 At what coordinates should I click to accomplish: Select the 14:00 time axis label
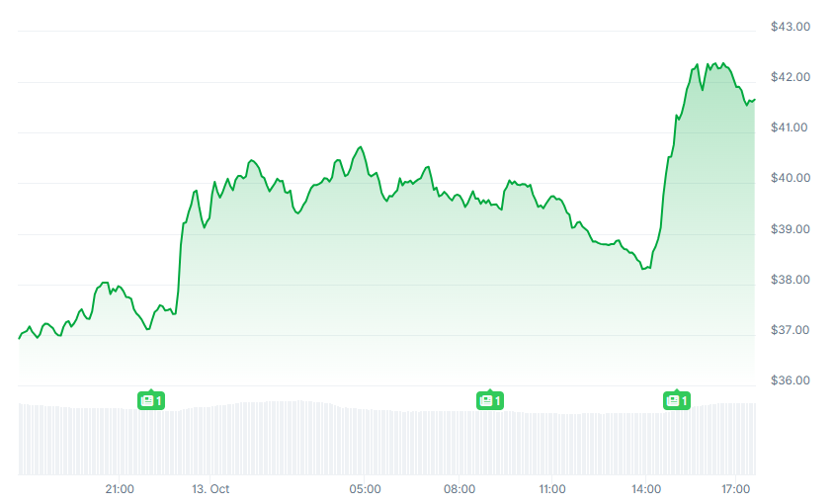(x=646, y=489)
